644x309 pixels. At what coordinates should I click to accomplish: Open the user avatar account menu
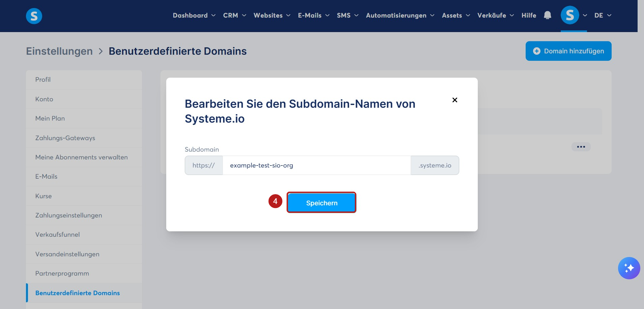point(570,15)
